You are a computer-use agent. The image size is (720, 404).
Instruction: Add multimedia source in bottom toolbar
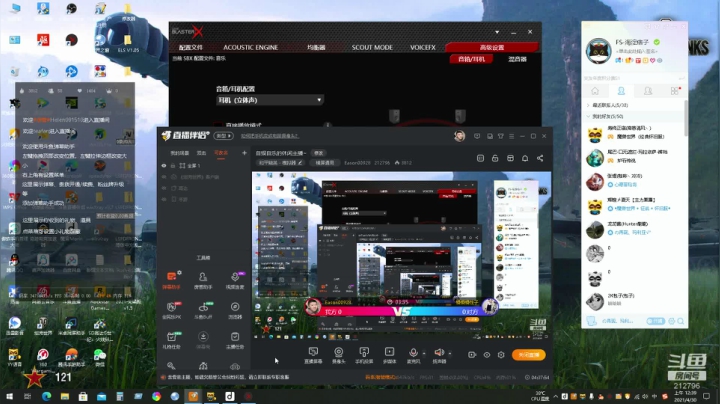(x=389, y=355)
